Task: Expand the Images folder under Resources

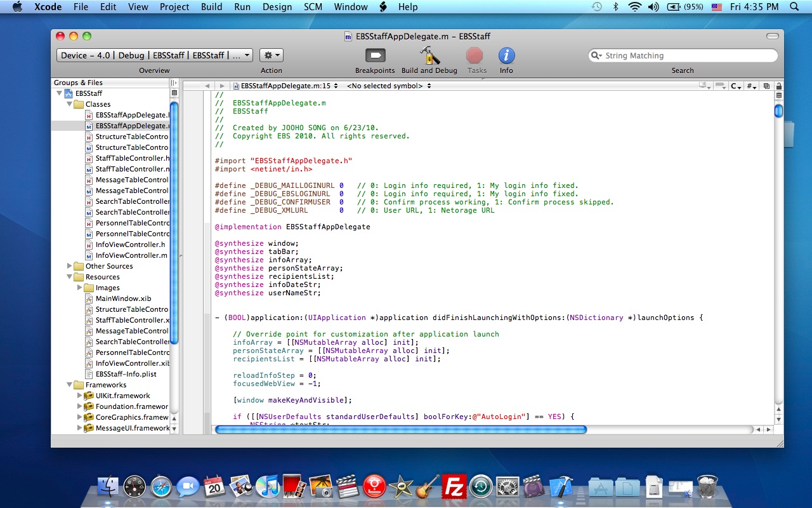Action: point(79,288)
